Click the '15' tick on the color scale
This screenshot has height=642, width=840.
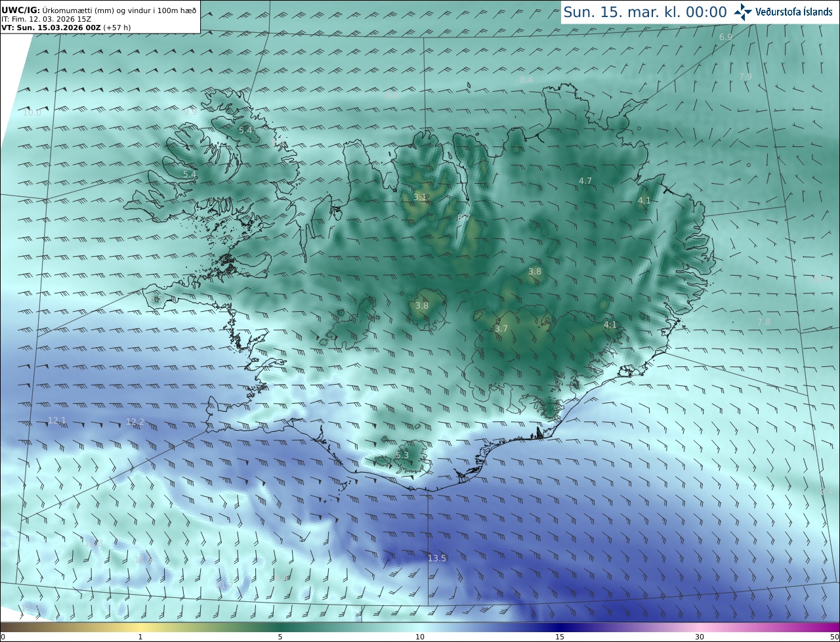pos(560,637)
